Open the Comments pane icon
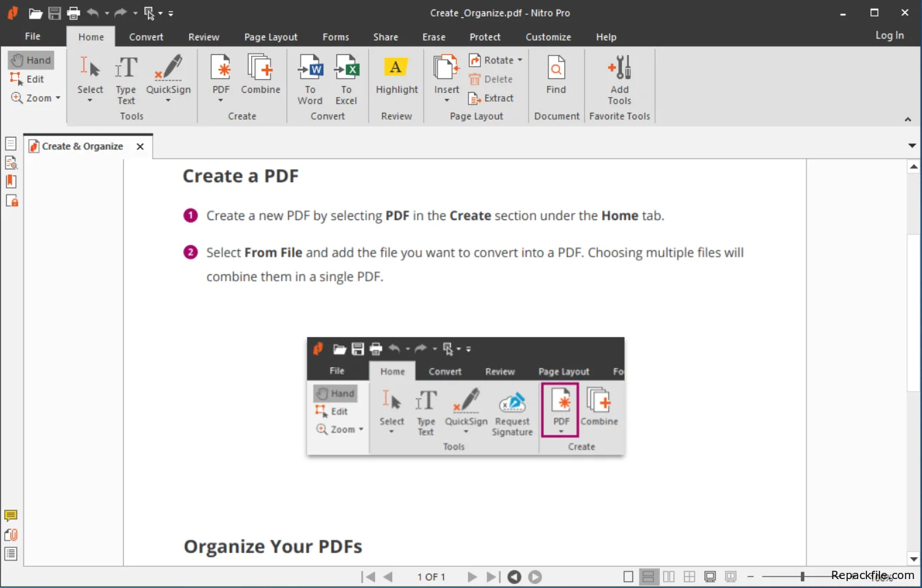The image size is (922, 588). coord(11,516)
